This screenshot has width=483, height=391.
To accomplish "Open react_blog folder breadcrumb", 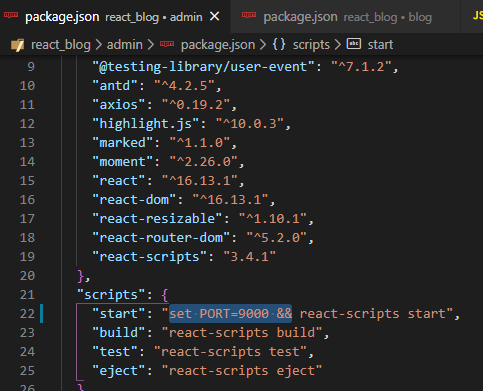I will [x=61, y=45].
